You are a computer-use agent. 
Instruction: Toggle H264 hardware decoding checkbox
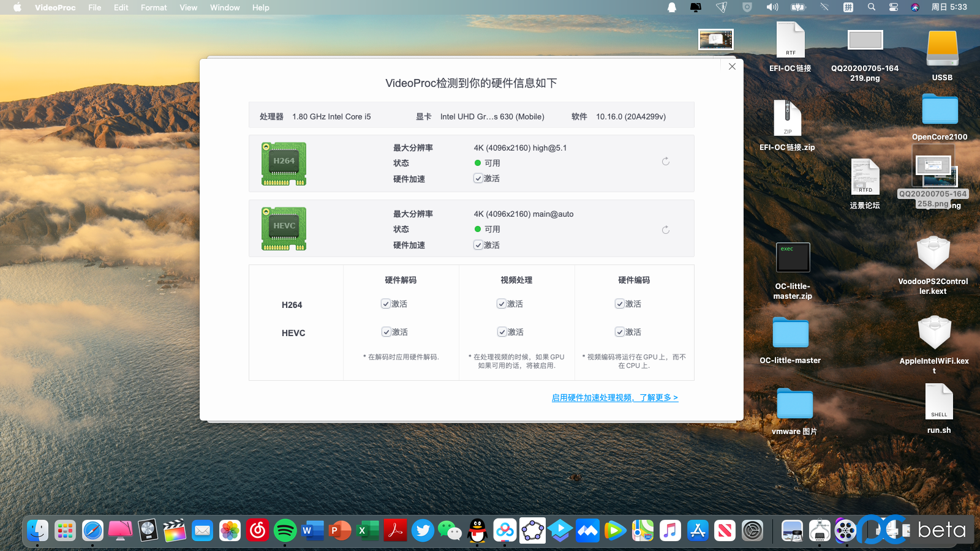(x=386, y=304)
